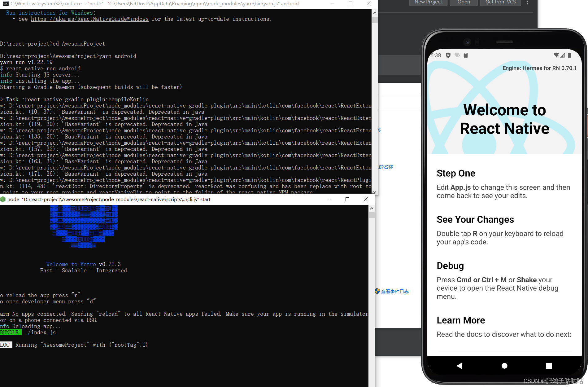Tap the SD card icon in emulator status bar

point(465,55)
